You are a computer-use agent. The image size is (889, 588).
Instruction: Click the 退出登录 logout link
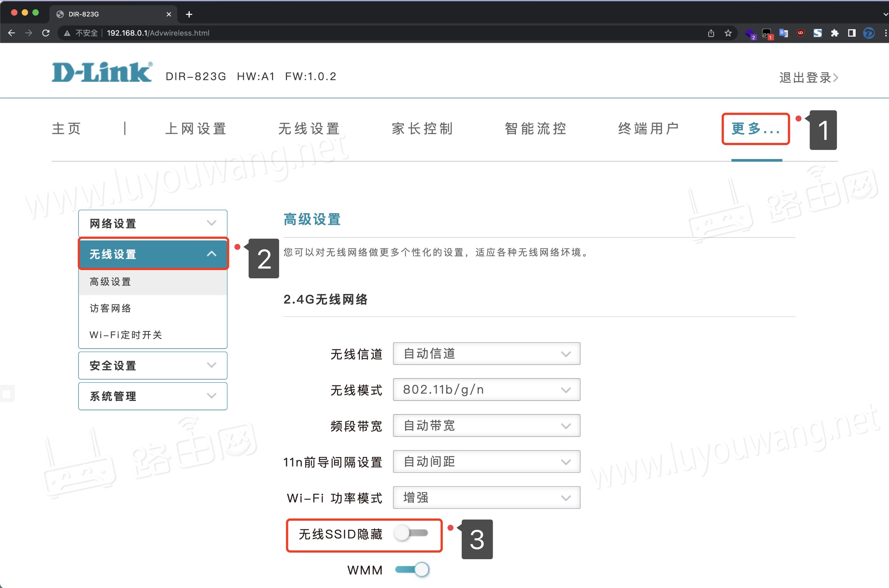(805, 77)
